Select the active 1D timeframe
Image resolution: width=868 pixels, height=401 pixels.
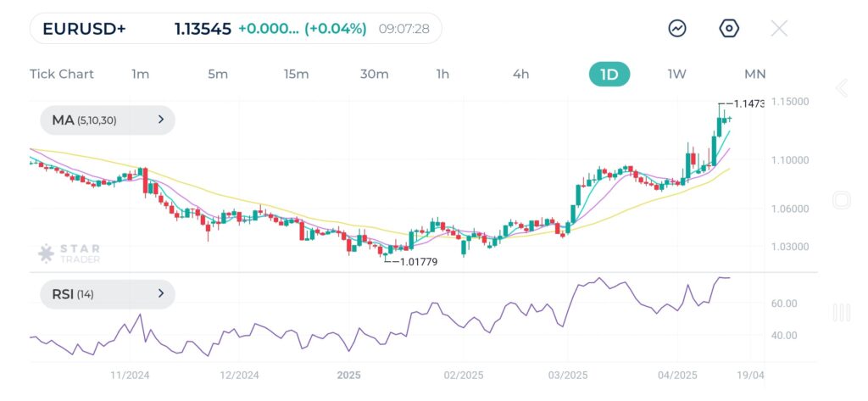(609, 75)
